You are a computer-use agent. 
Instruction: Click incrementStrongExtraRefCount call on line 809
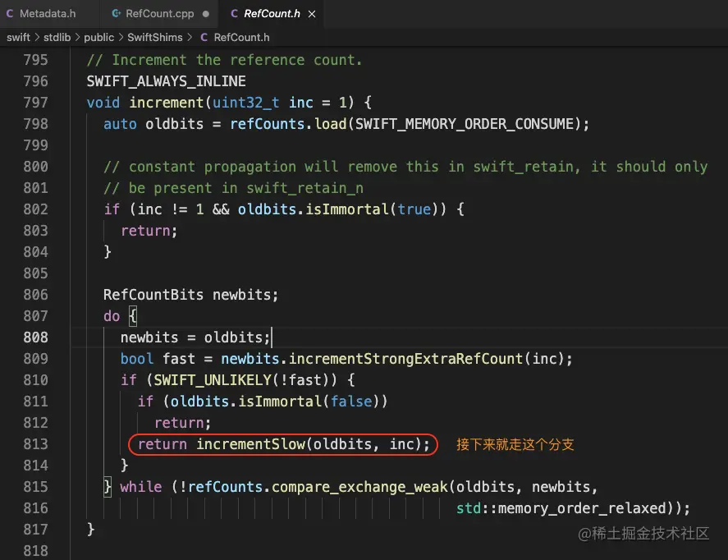405,359
